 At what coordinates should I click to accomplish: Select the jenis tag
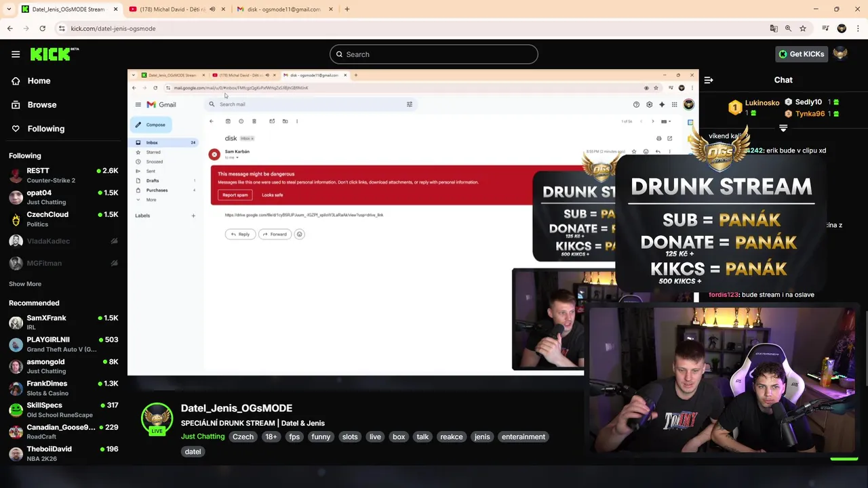482,436
